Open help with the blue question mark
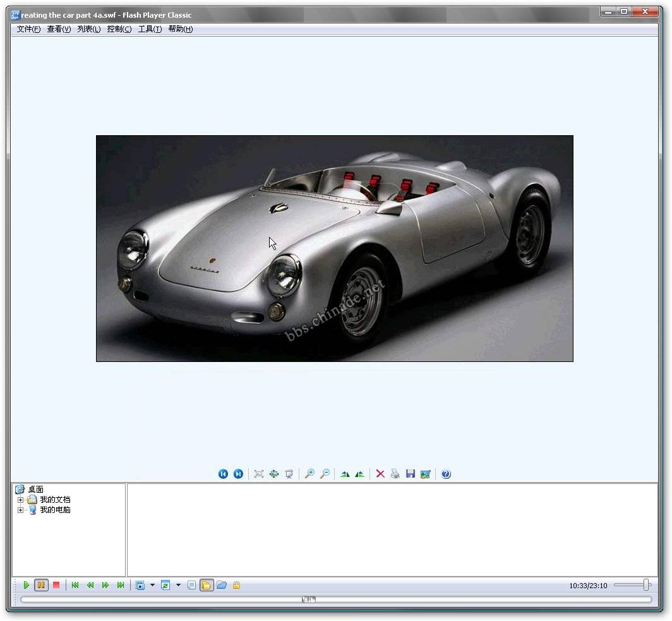Viewport: 672px width, 621px height. [x=446, y=474]
